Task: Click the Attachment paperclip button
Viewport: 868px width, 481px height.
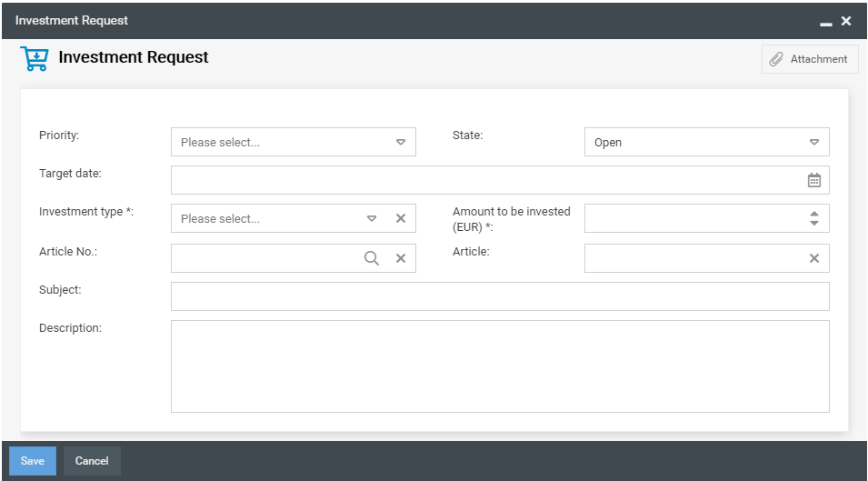Action: (x=809, y=59)
